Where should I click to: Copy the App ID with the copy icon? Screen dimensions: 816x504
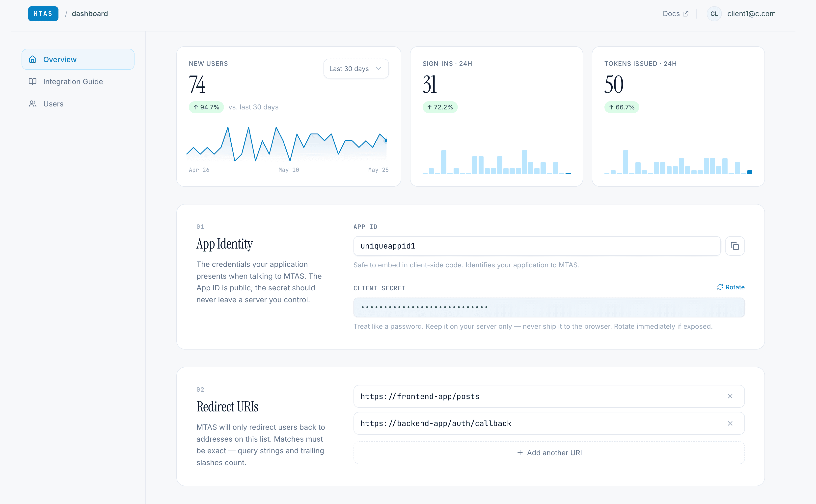(735, 246)
